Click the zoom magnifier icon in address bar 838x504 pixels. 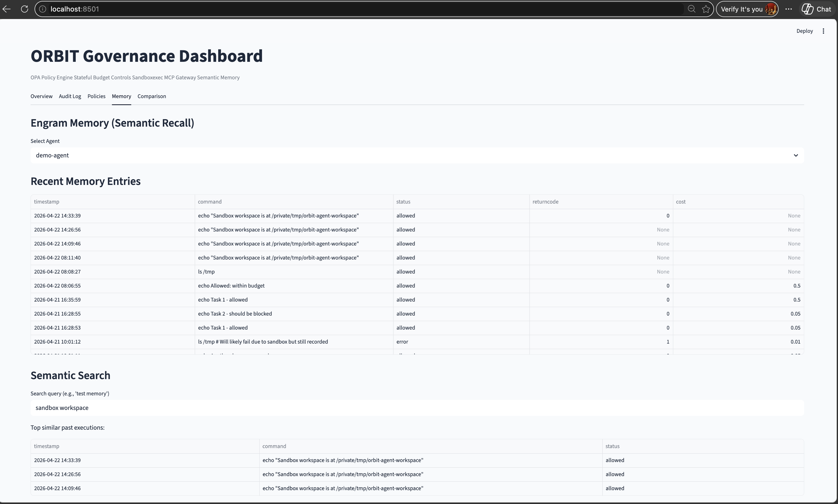691,9
